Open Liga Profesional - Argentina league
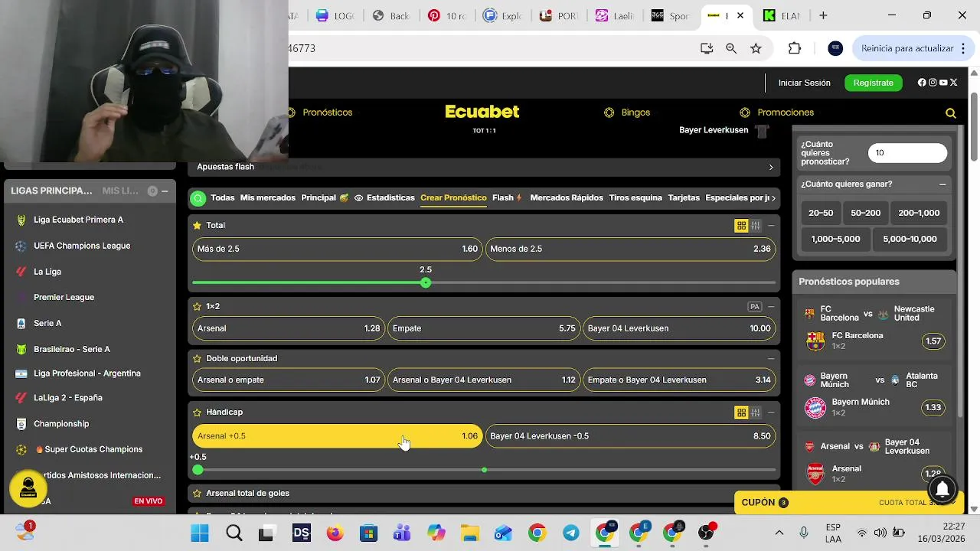 87,373
